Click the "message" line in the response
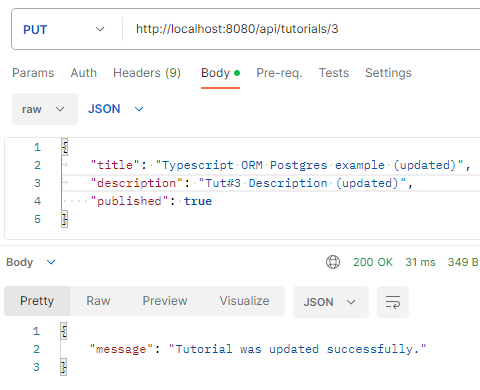Screen dimensions: 480x390 [x=258, y=349]
